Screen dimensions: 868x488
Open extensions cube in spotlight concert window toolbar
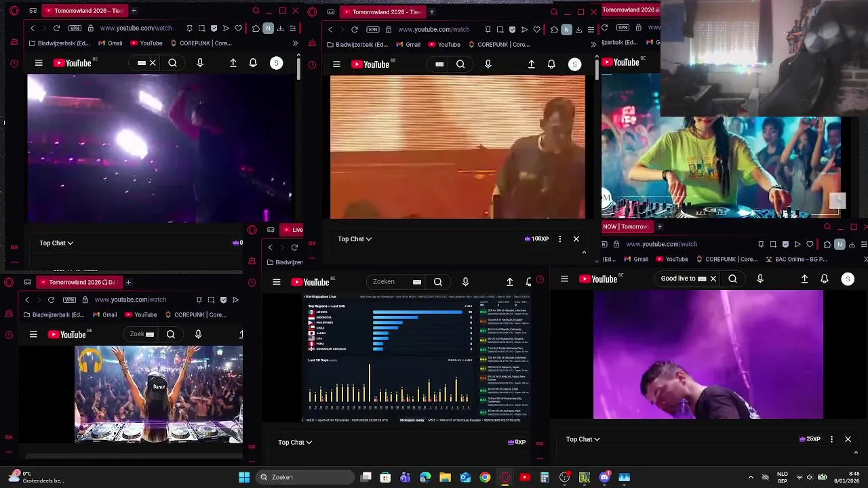tap(256, 28)
